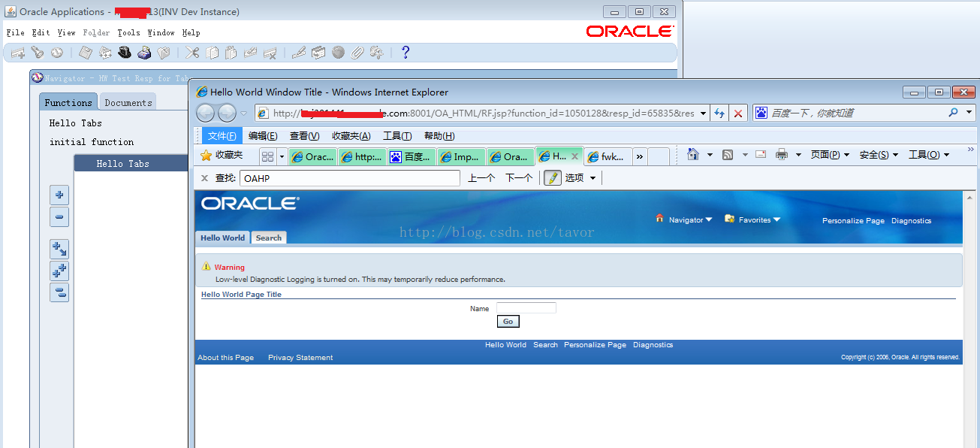Open the Quick Tabs tab list dropdown arrow
Image resolution: width=980 pixels, height=448 pixels.
[x=282, y=156]
